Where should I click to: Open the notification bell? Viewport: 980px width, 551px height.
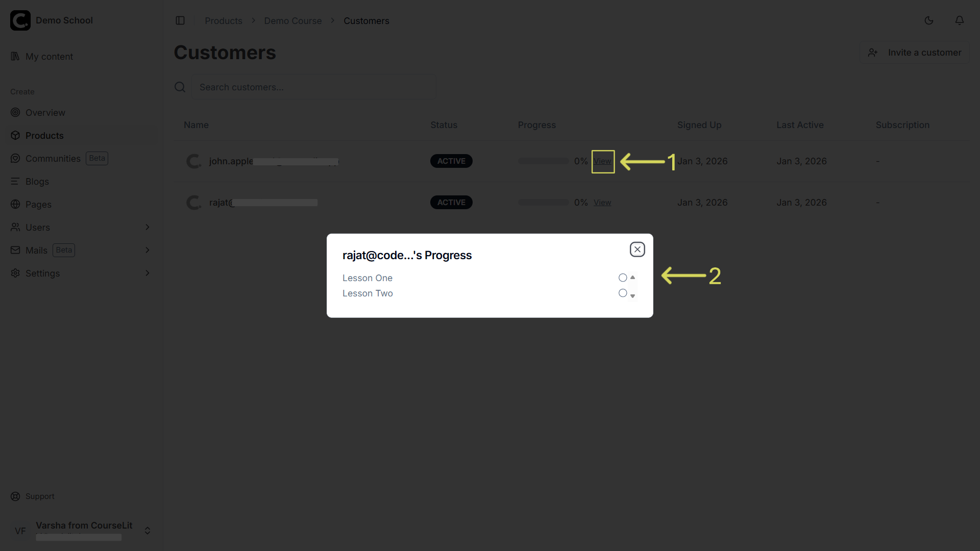pyautogui.click(x=960, y=20)
